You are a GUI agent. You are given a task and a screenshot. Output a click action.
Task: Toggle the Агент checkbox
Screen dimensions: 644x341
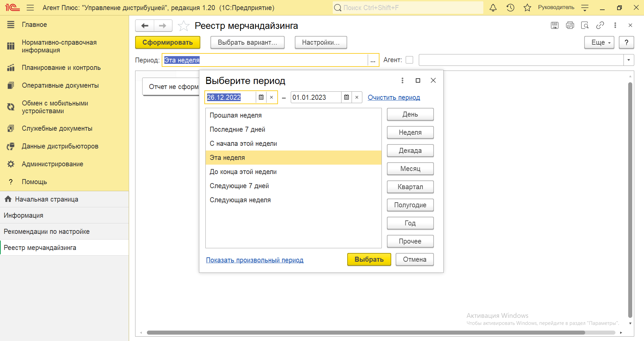click(409, 60)
